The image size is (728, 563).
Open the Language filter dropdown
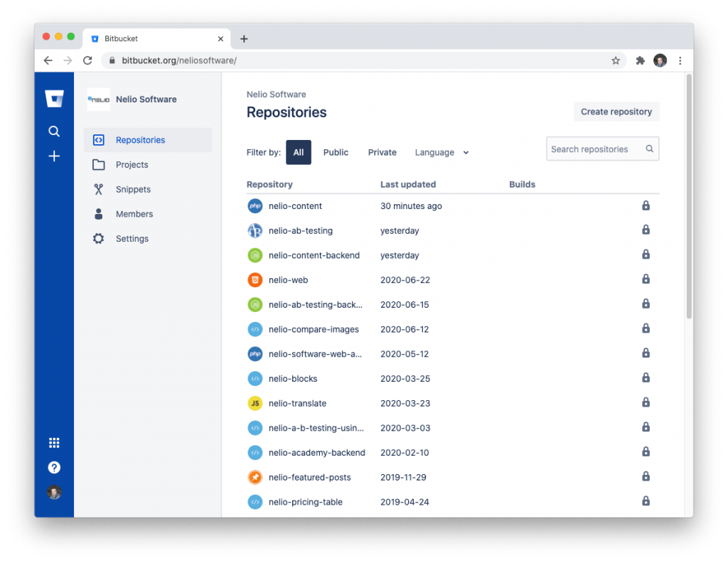click(x=441, y=152)
